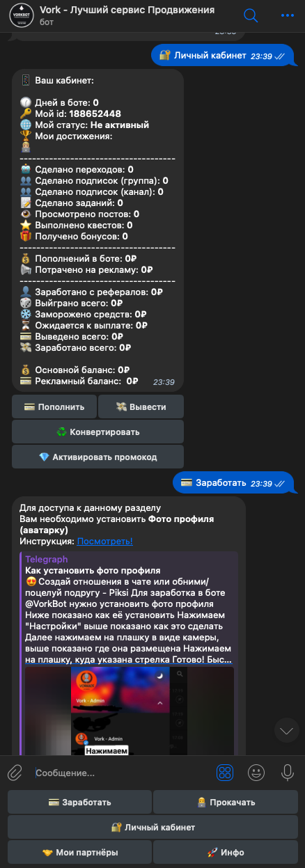
Task: Click the Вывести inline button
Action: [141, 407]
